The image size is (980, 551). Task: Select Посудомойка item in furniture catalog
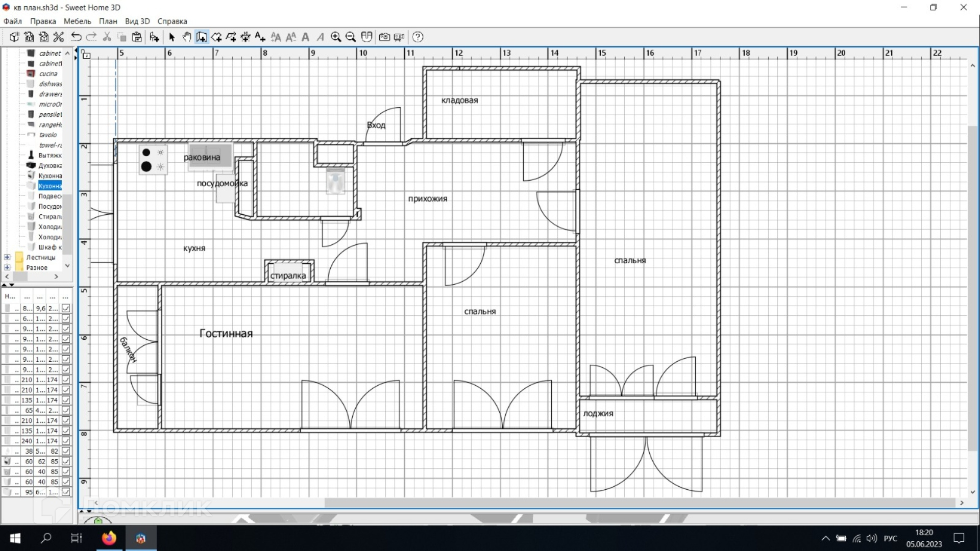pos(50,206)
